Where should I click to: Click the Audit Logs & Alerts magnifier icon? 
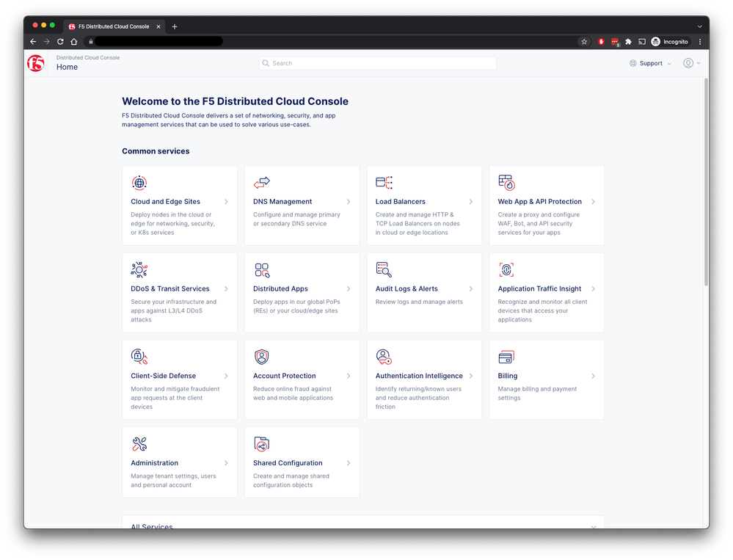click(x=384, y=270)
